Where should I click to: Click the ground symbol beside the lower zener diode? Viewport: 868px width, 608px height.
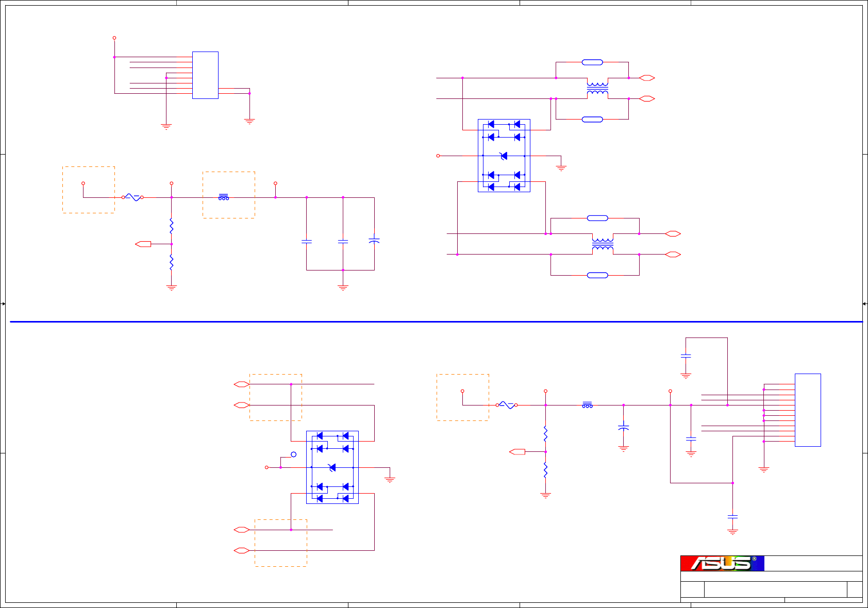point(390,480)
